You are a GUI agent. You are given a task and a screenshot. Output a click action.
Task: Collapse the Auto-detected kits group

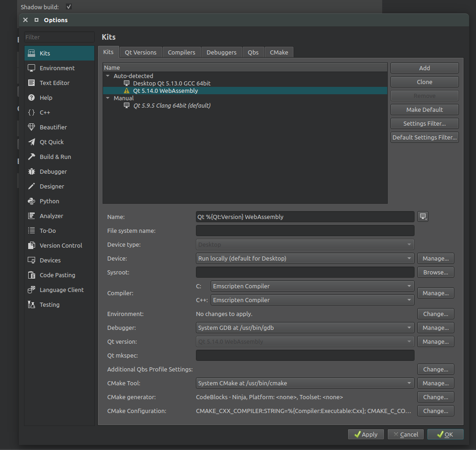coord(108,76)
